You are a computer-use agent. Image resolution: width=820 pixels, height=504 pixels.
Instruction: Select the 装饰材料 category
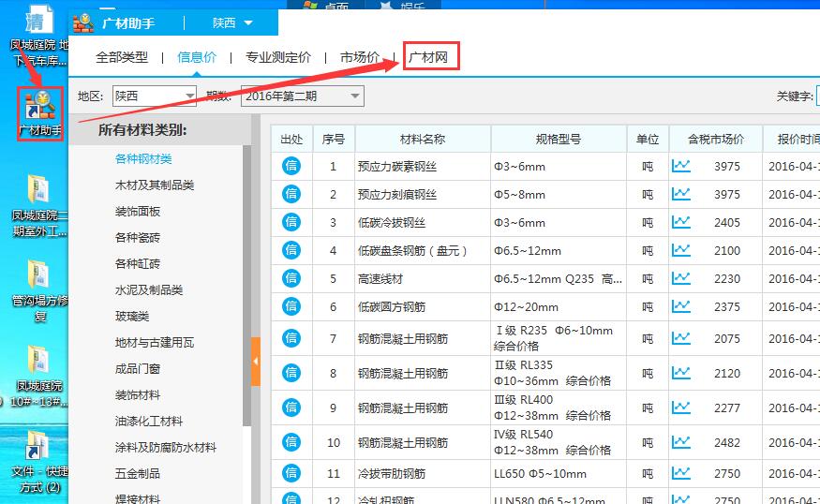(138, 394)
